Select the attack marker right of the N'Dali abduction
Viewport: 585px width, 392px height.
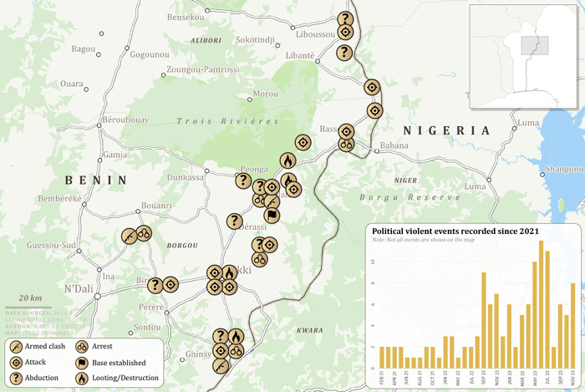[170, 284]
